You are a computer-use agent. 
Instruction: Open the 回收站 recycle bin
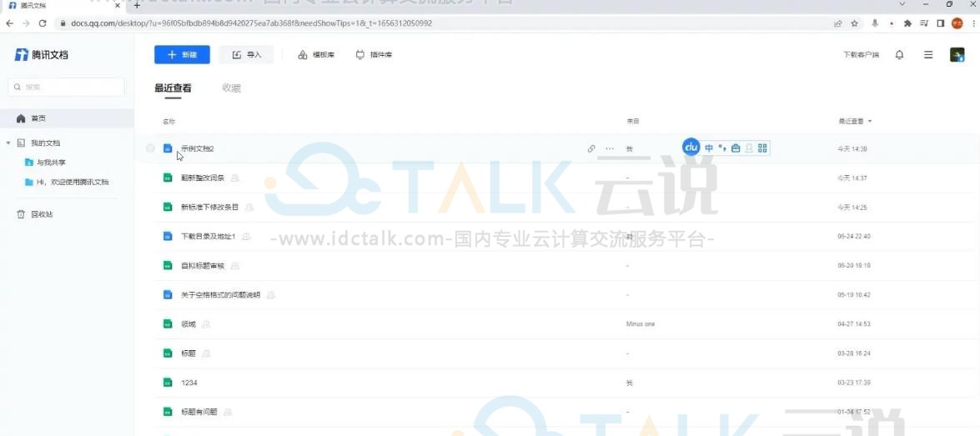pyautogui.click(x=35, y=214)
